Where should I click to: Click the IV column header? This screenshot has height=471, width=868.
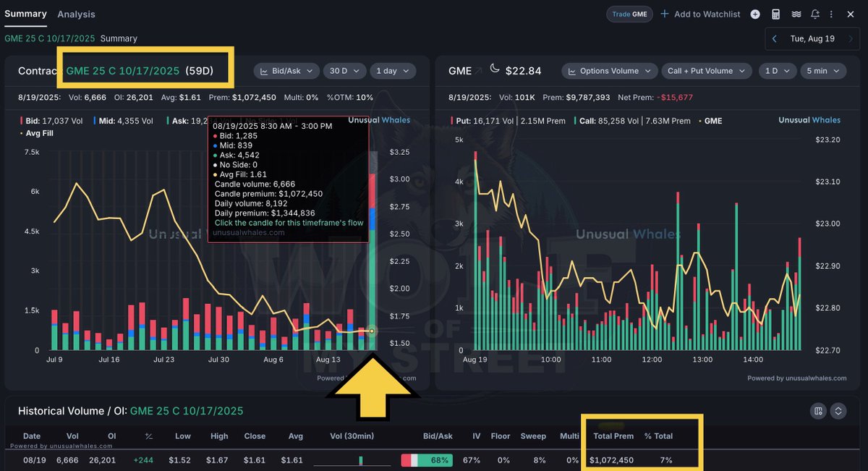477,436
